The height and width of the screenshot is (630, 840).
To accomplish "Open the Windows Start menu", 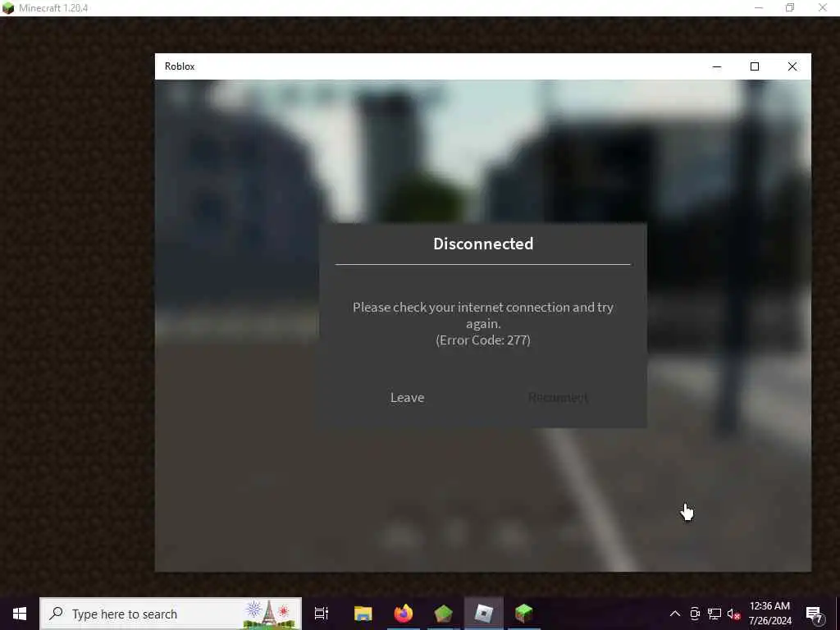I will tap(20, 614).
